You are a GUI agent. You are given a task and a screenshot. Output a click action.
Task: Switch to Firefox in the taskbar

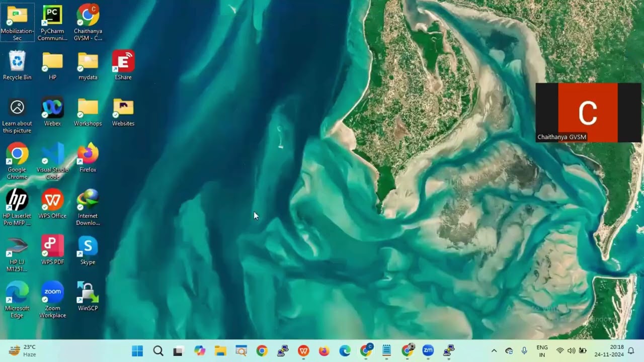(x=324, y=351)
